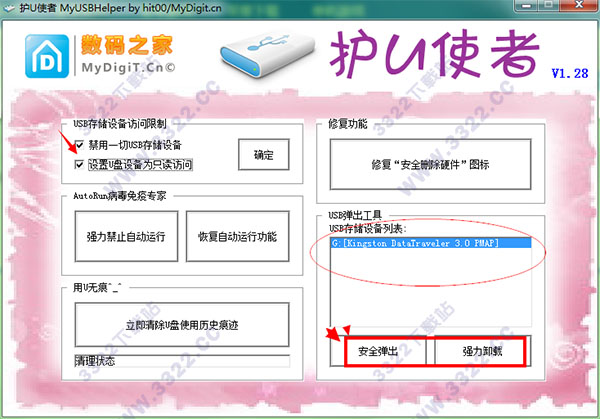Image resolution: width=600 pixels, height=419 pixels.
Task: Click the 安全弹出 button
Action: (x=378, y=351)
